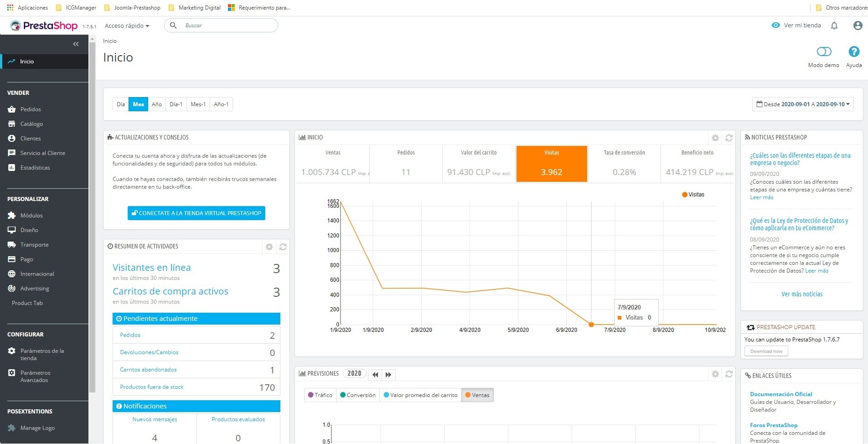Select the Año period tab
The height and width of the screenshot is (444, 868).
coord(157,104)
